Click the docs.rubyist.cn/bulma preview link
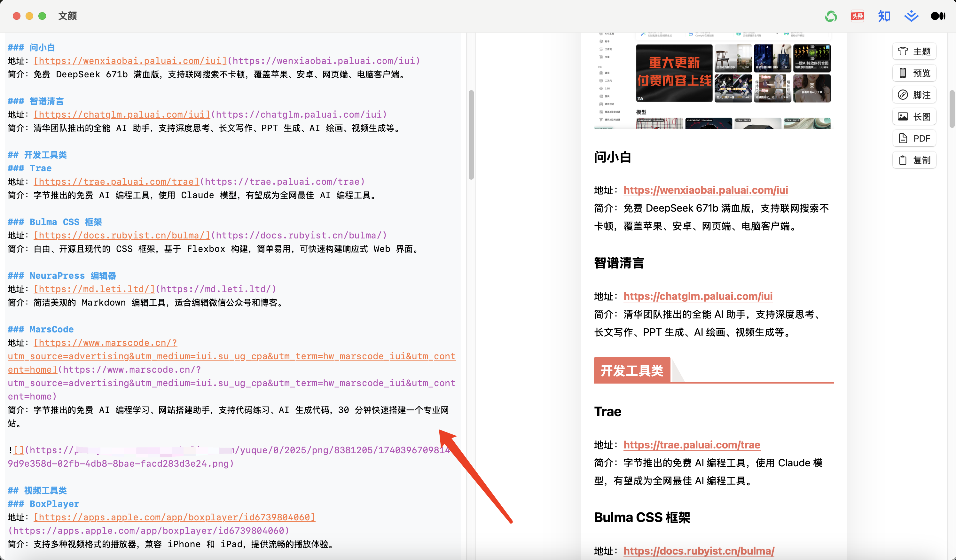Screen dimensions: 956x560 tap(698, 551)
